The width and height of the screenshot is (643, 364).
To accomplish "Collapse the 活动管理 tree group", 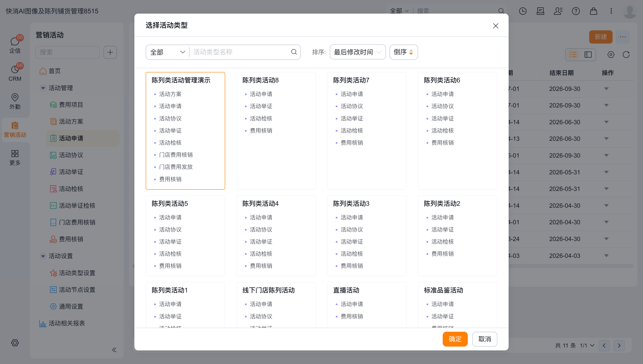I will coord(43,88).
